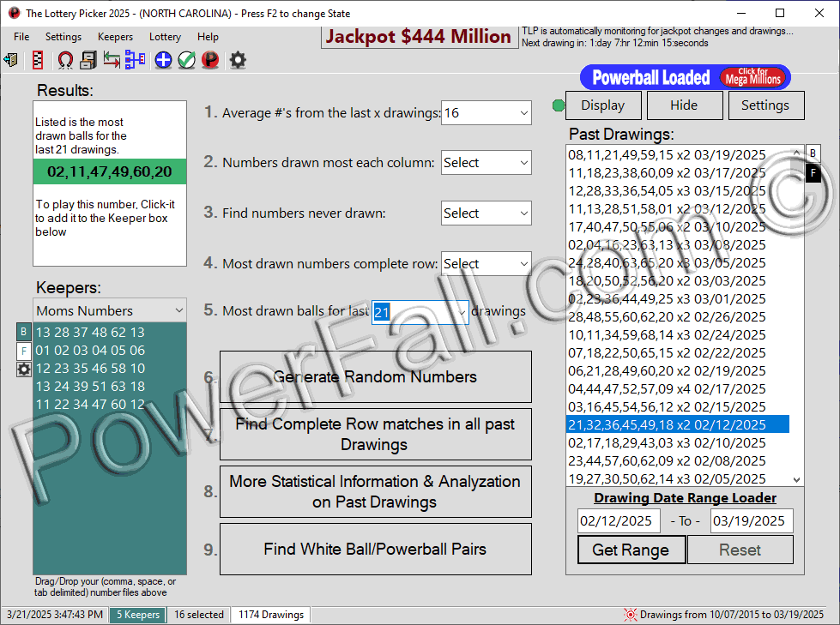Click Find White Ball/Powerball Pairs
The width and height of the screenshot is (840, 625).
[376, 549]
